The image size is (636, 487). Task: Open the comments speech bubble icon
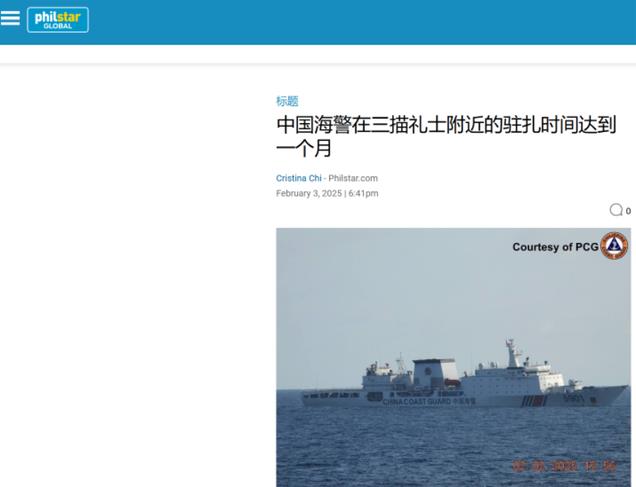tap(616, 210)
